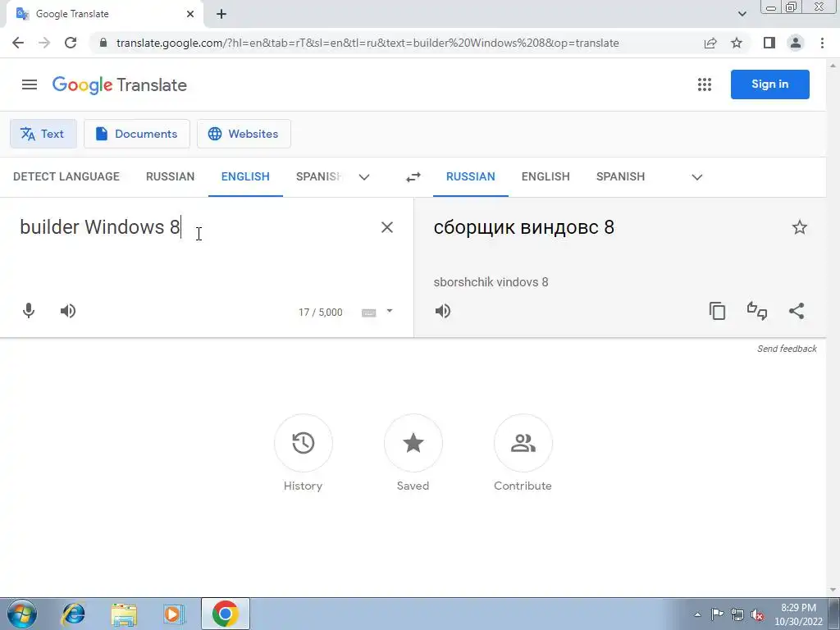Show hidden system tray icons

(x=697, y=614)
